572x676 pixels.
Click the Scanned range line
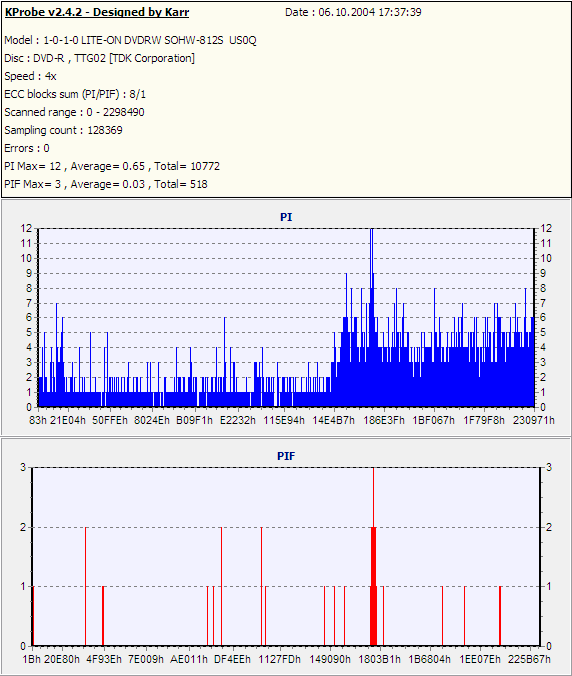coord(74,112)
